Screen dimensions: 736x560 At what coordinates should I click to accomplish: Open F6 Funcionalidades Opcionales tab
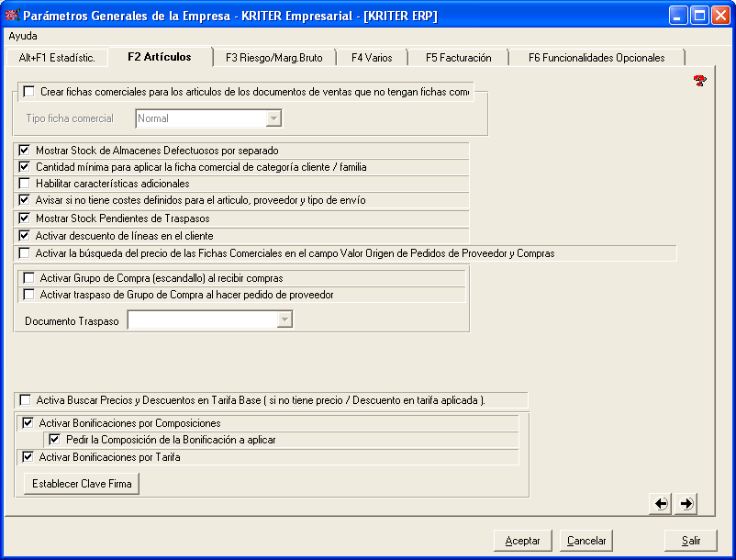coord(597,57)
